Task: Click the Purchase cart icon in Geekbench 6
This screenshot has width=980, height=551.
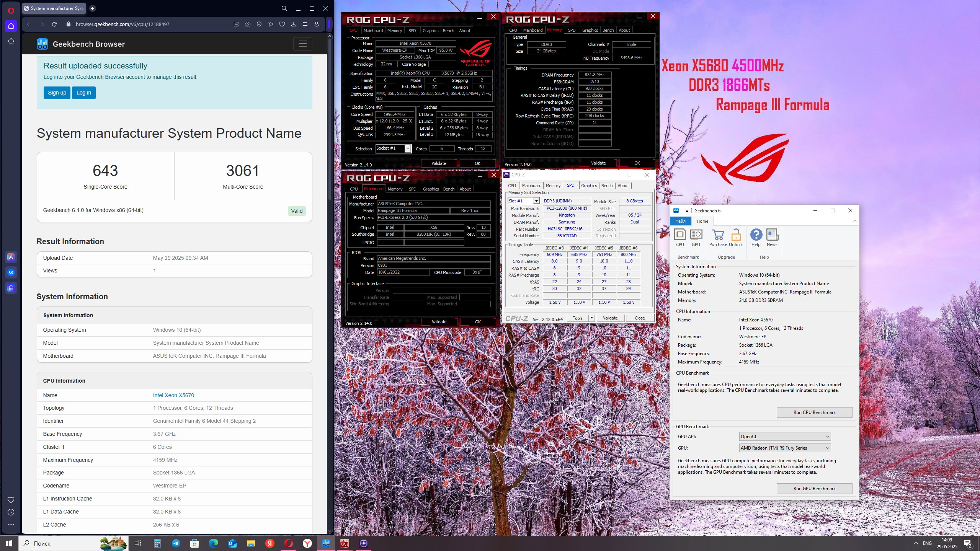Action: (x=718, y=238)
